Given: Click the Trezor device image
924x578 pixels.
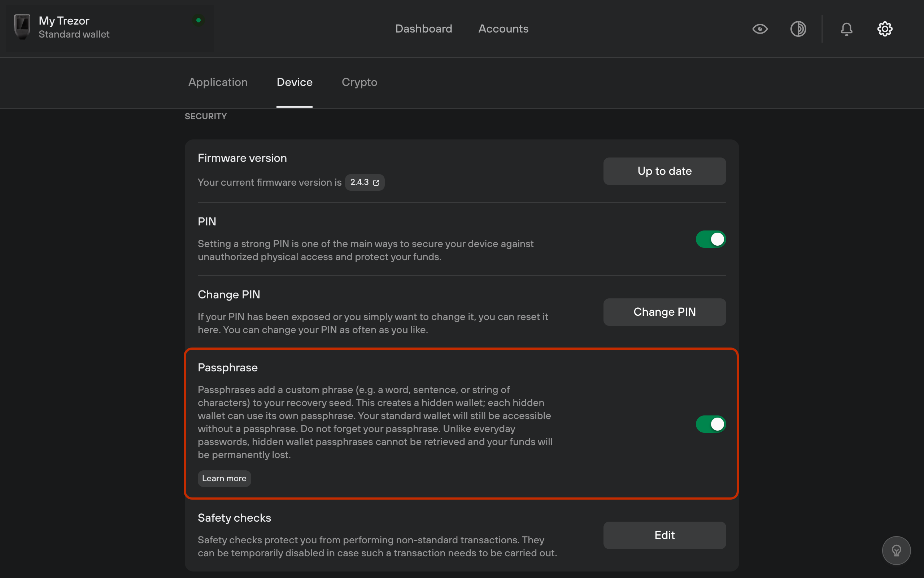Looking at the screenshot, I should click(22, 27).
